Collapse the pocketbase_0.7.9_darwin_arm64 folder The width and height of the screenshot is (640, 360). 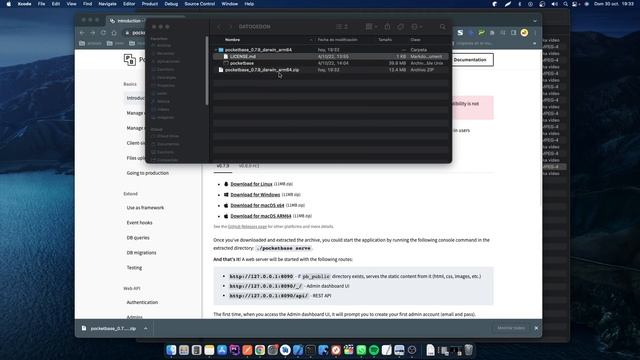tap(216, 50)
